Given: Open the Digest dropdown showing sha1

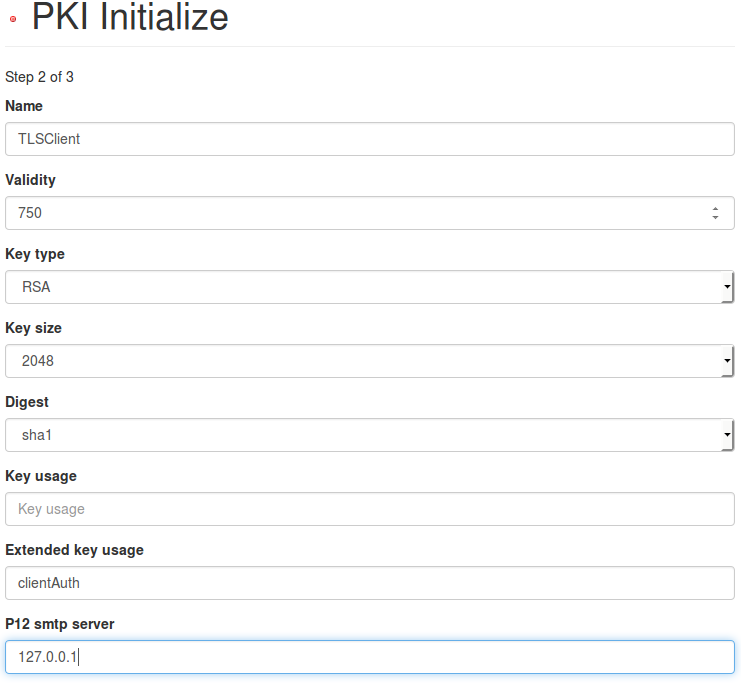Looking at the screenshot, I should (x=370, y=435).
